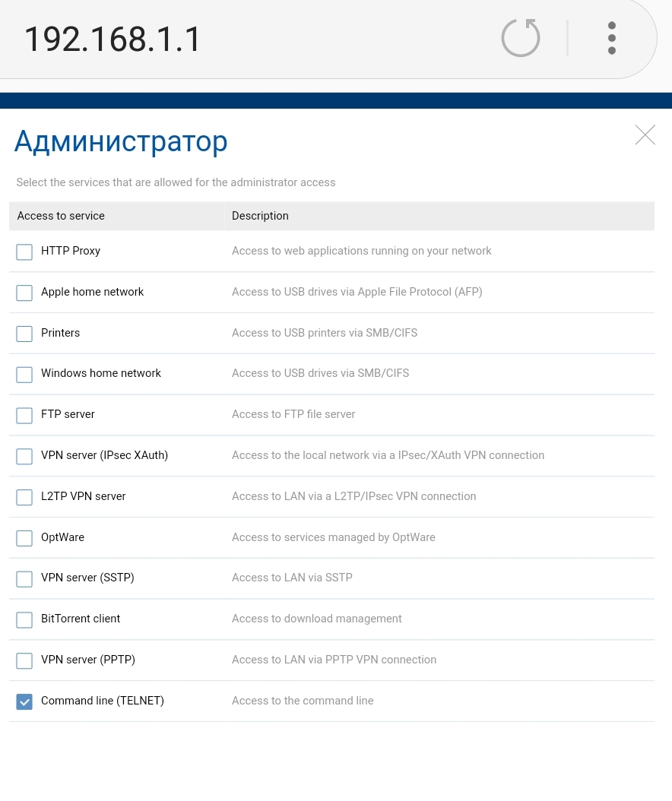The height and width of the screenshot is (801, 672).
Task: Enable the FTP server checkbox
Action: (24, 415)
